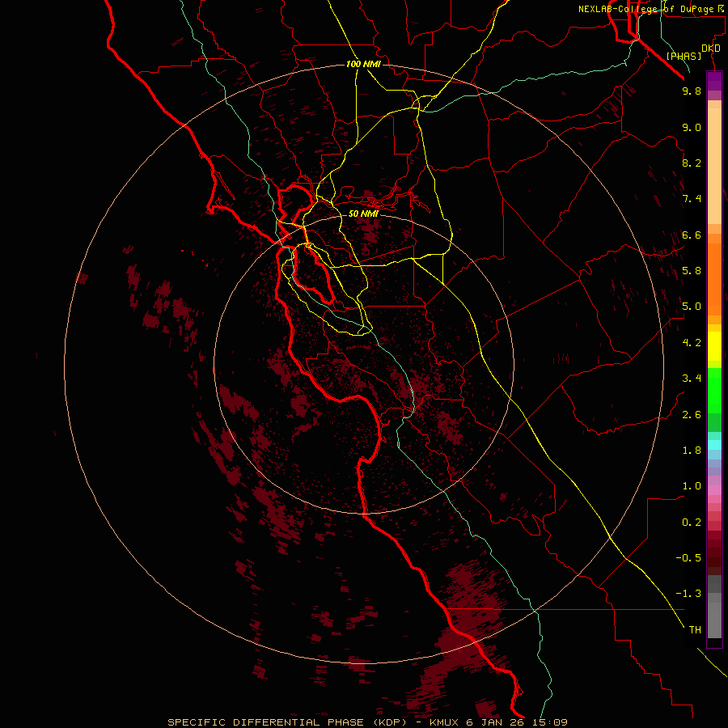Viewport: 728px width, 728px height.
Task: Click the 4.2 value on the scale
Action: tap(692, 343)
